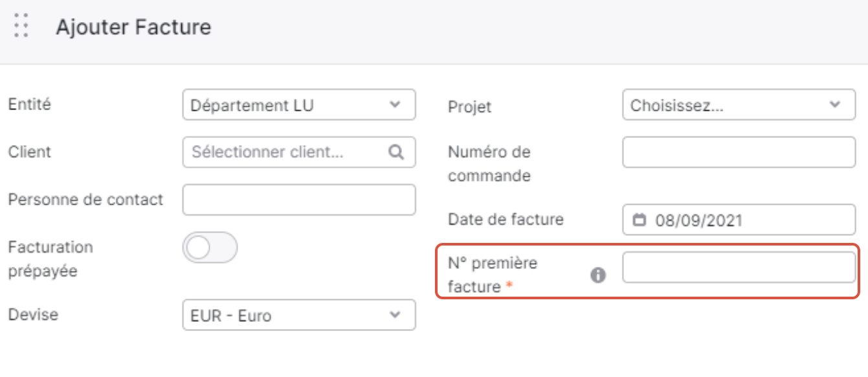Click the drag handle dots beside Ajouter Facture
Image resolution: width=868 pixels, height=377 pixels.
(x=21, y=26)
